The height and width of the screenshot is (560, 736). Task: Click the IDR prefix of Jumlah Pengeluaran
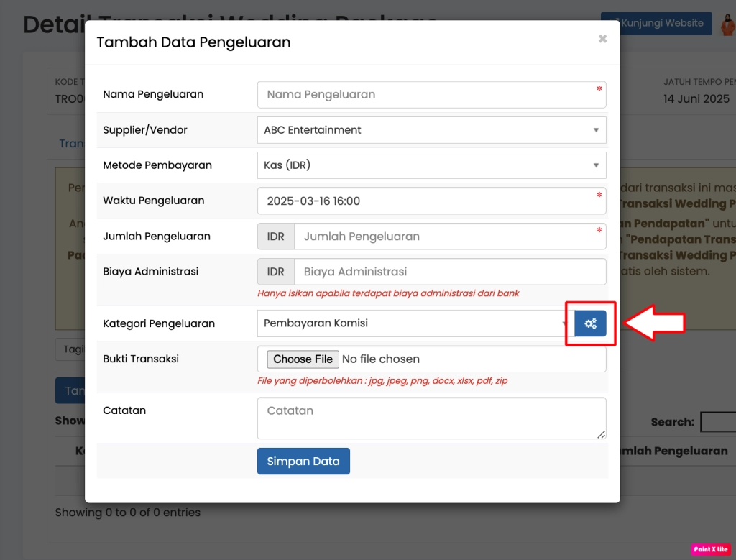276,237
